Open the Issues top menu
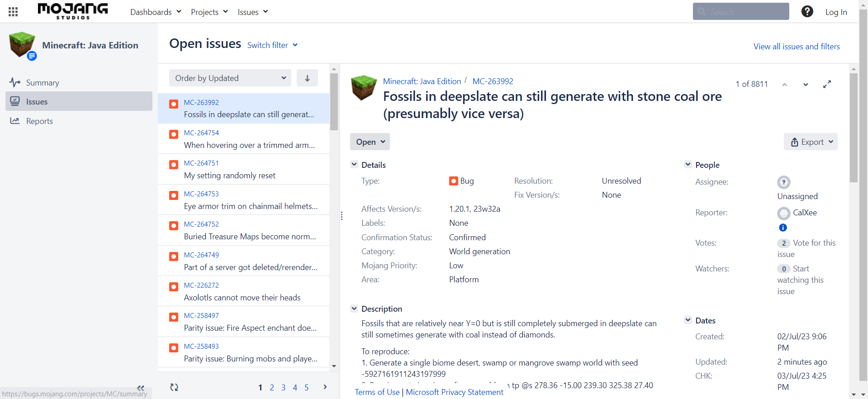Image resolution: width=868 pixels, height=399 pixels. pos(253,12)
